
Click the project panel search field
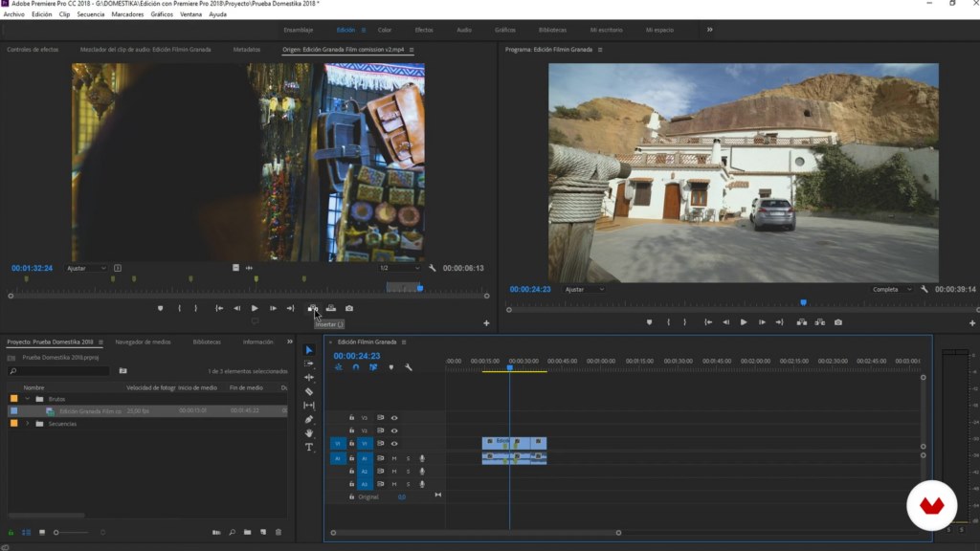point(61,370)
